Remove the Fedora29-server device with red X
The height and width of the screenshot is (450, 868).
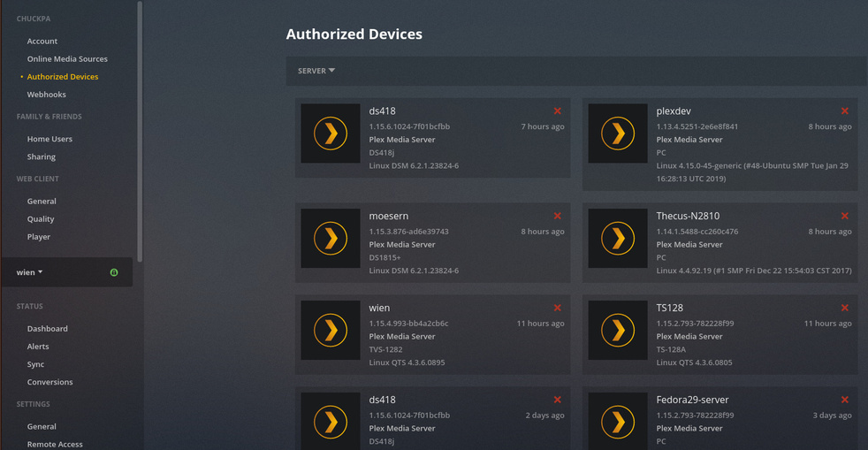(845, 400)
